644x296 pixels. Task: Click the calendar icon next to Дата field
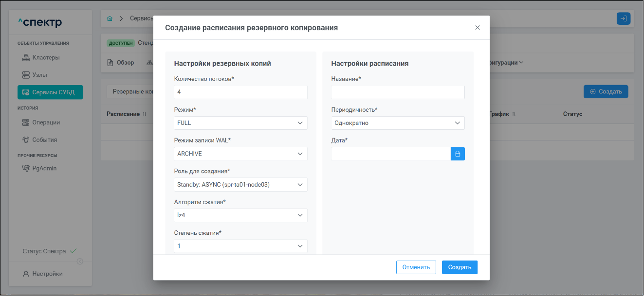point(458,154)
